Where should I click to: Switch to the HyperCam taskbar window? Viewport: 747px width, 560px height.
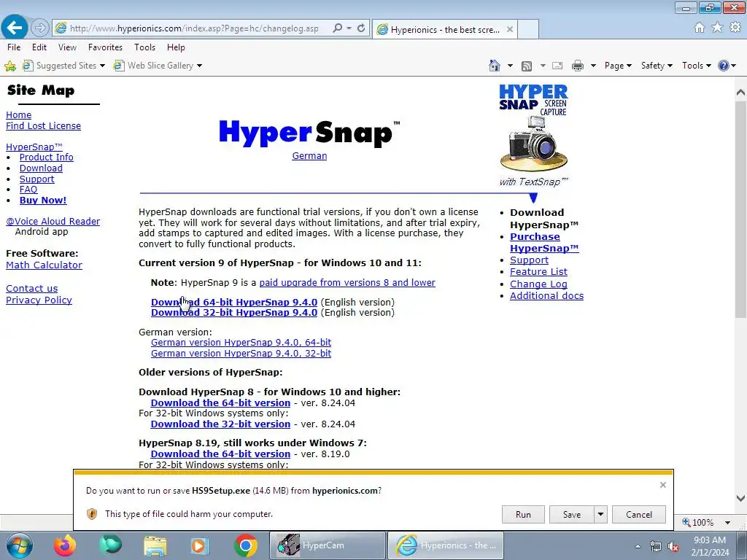[x=328, y=545]
